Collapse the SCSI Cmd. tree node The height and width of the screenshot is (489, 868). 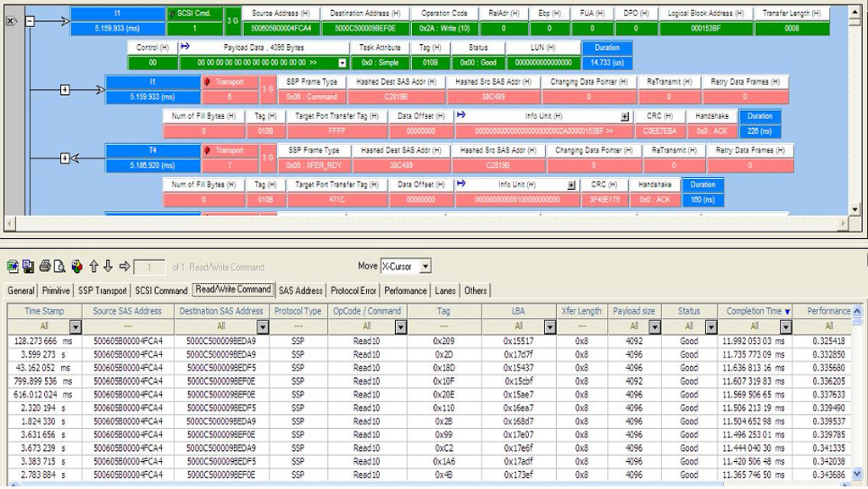pyautogui.click(x=30, y=20)
